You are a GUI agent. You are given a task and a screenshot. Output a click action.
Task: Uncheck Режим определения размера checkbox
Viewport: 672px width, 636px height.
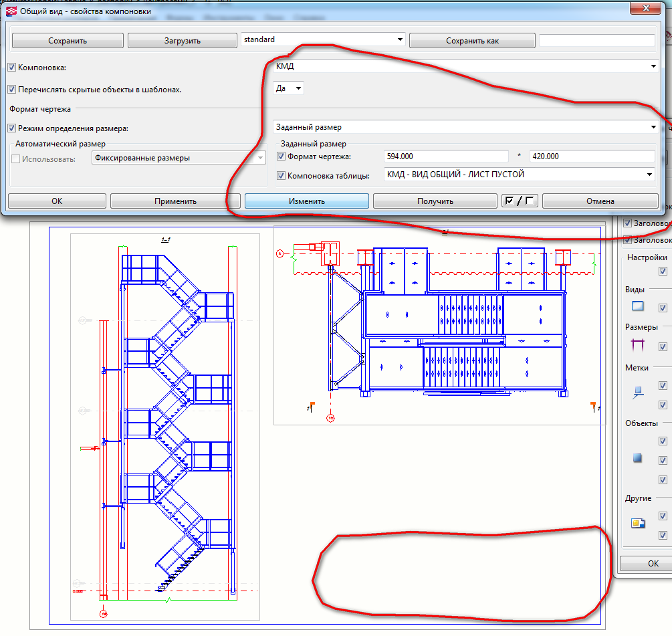click(x=11, y=128)
